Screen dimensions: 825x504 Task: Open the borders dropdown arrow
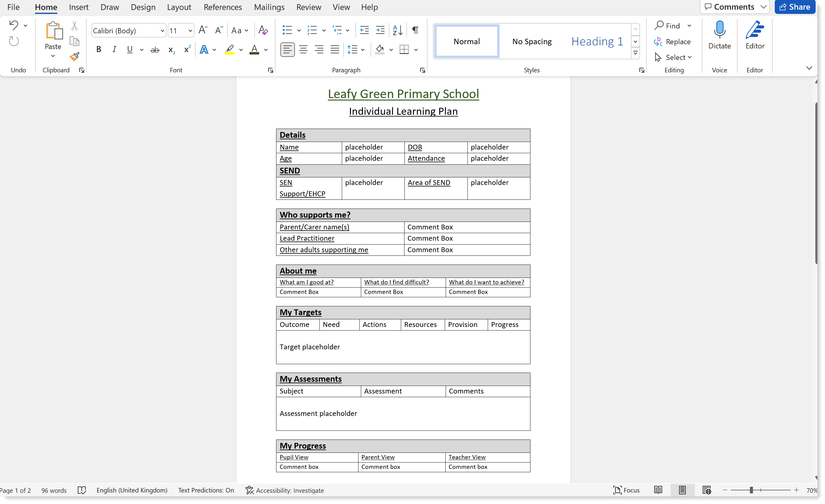(x=416, y=50)
